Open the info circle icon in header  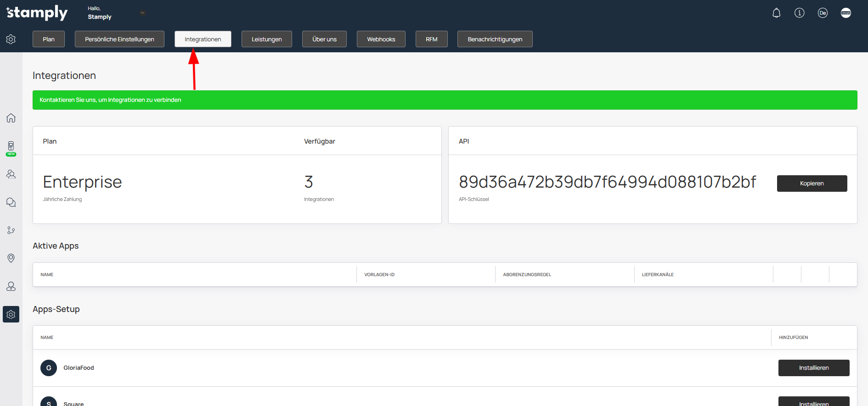pyautogui.click(x=799, y=13)
